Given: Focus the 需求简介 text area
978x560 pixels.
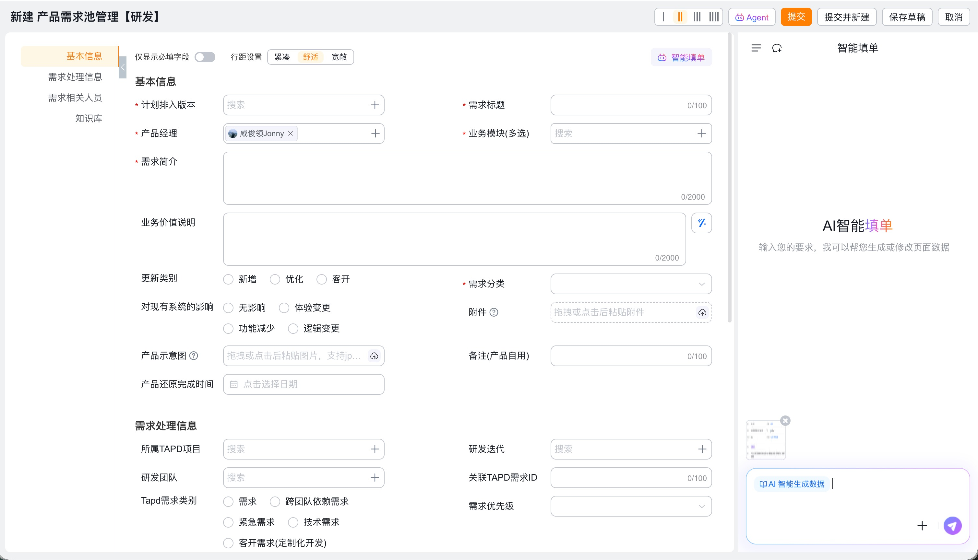Looking at the screenshot, I should pyautogui.click(x=468, y=178).
